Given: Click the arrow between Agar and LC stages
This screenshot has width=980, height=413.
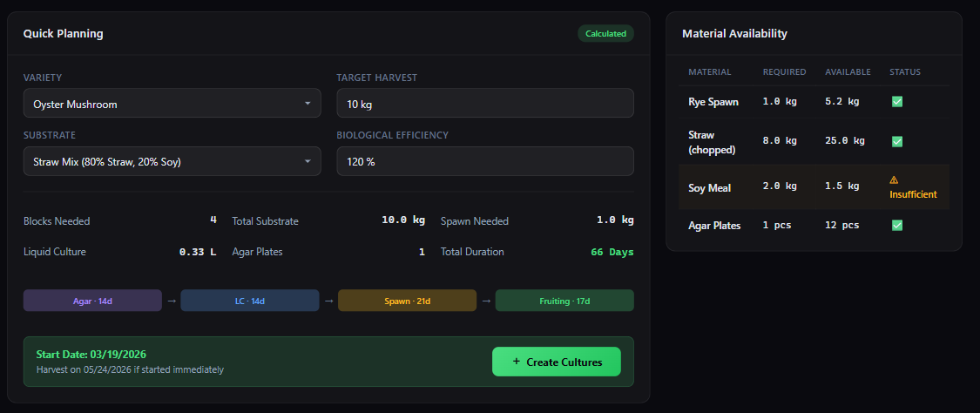Looking at the screenshot, I should tap(172, 301).
